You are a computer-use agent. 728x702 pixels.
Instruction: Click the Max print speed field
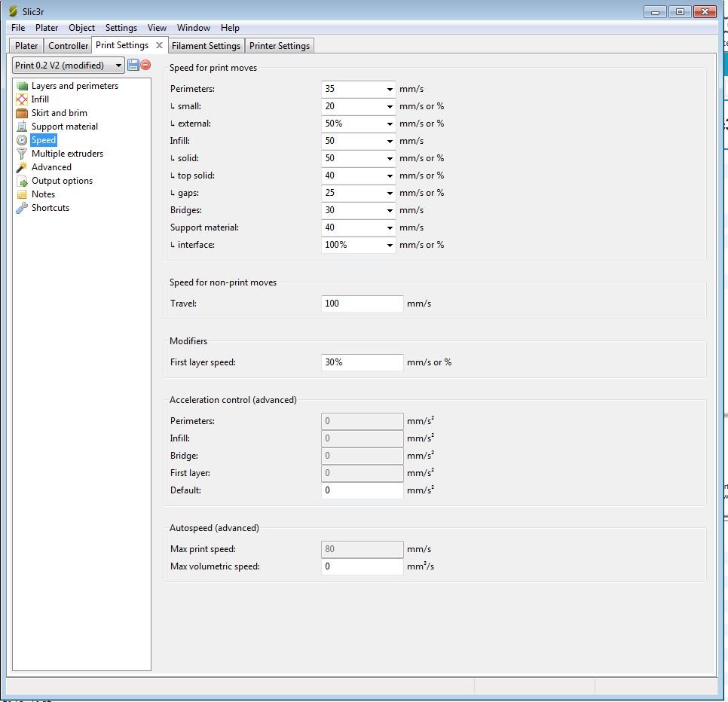point(362,549)
